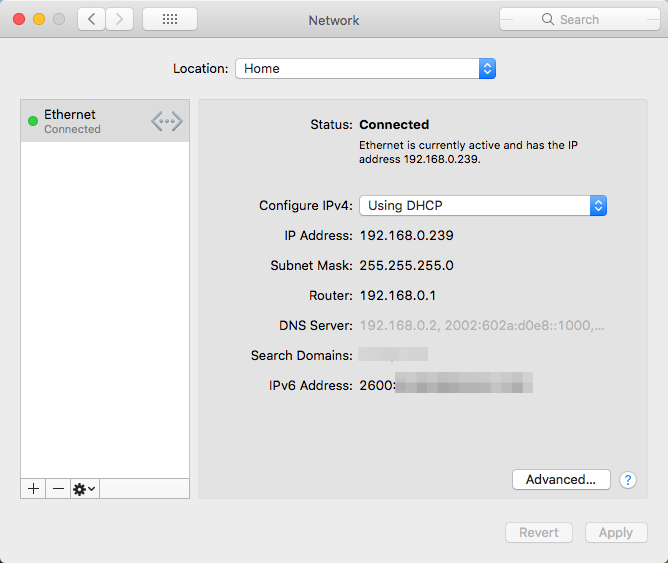Viewport: 668px width, 563px height.
Task: Click the Ethernet currently active description
Action: click(468, 152)
